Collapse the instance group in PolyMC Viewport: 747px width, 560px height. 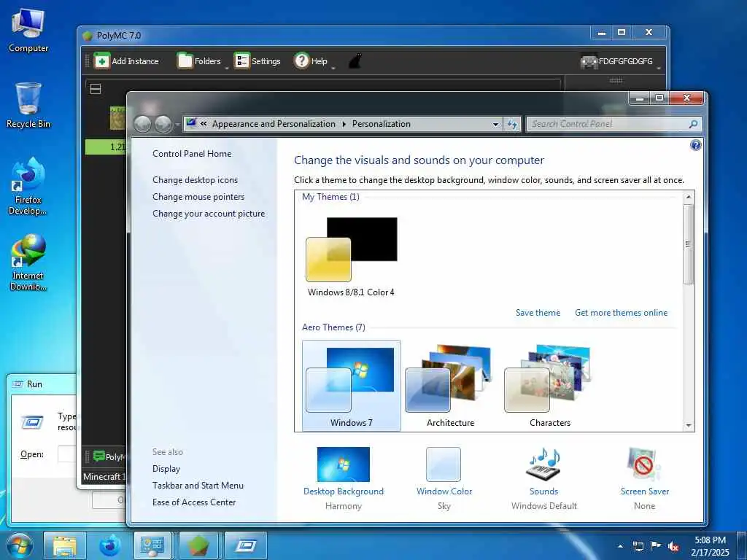(x=96, y=89)
